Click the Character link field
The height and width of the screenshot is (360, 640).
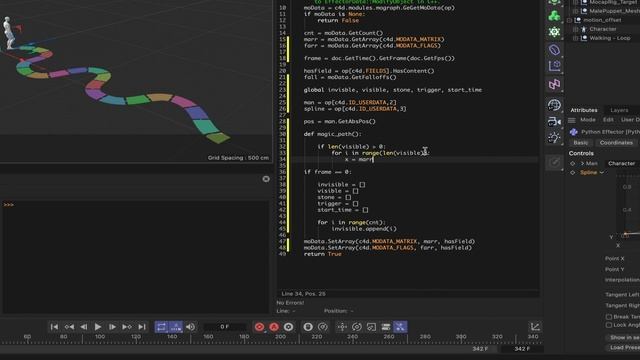coord(622,164)
